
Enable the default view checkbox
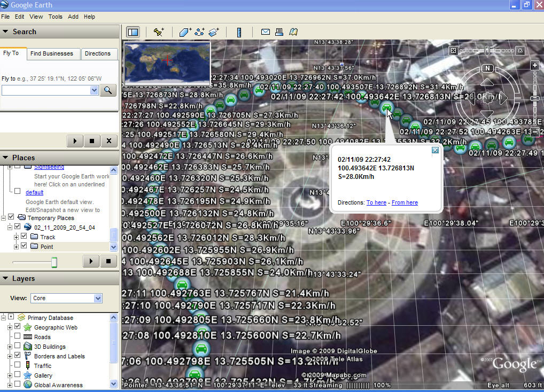[17, 191]
